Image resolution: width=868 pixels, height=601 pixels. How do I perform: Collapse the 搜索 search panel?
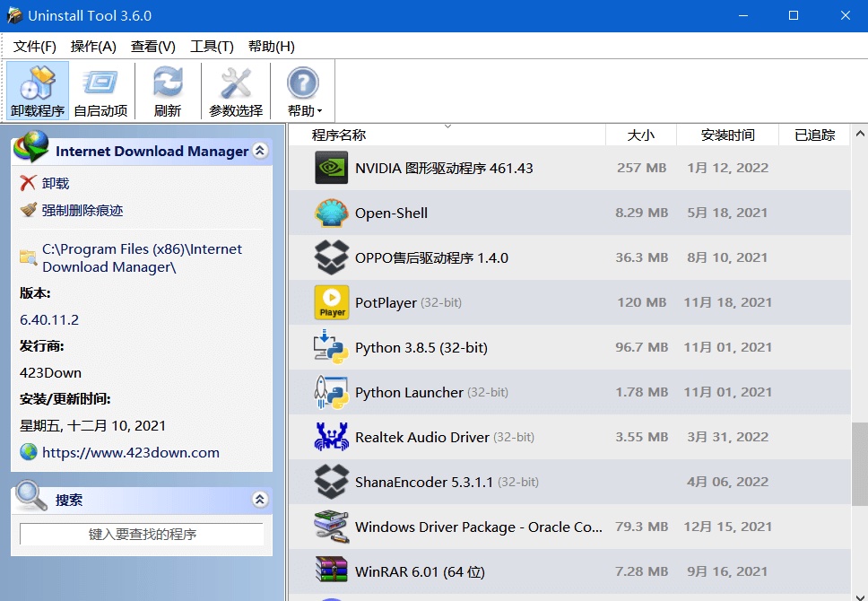(260, 499)
